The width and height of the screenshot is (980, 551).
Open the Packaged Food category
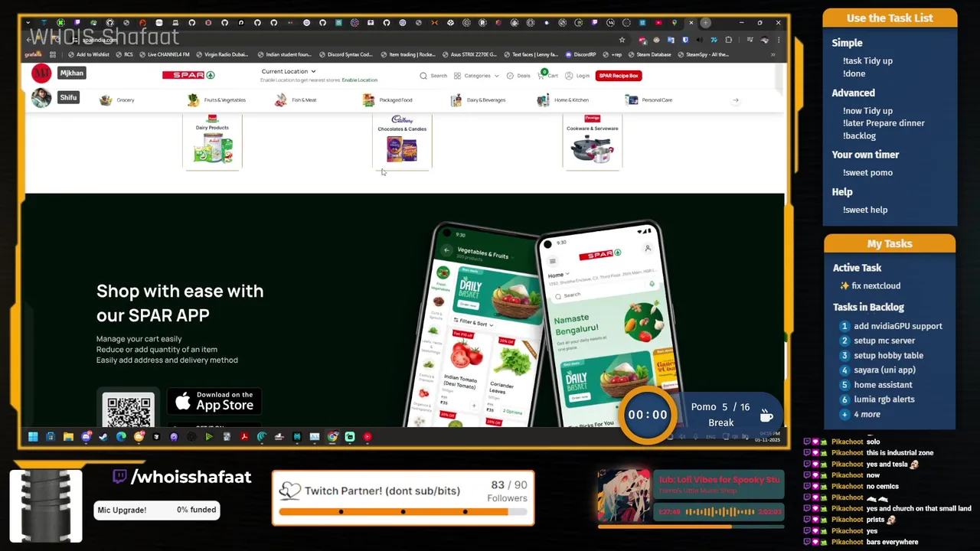pos(387,99)
